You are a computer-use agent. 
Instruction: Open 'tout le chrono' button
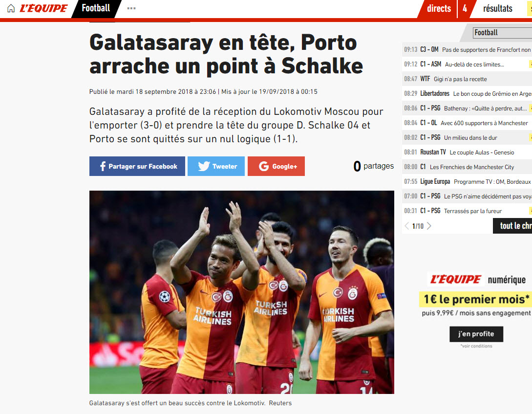[512, 226]
